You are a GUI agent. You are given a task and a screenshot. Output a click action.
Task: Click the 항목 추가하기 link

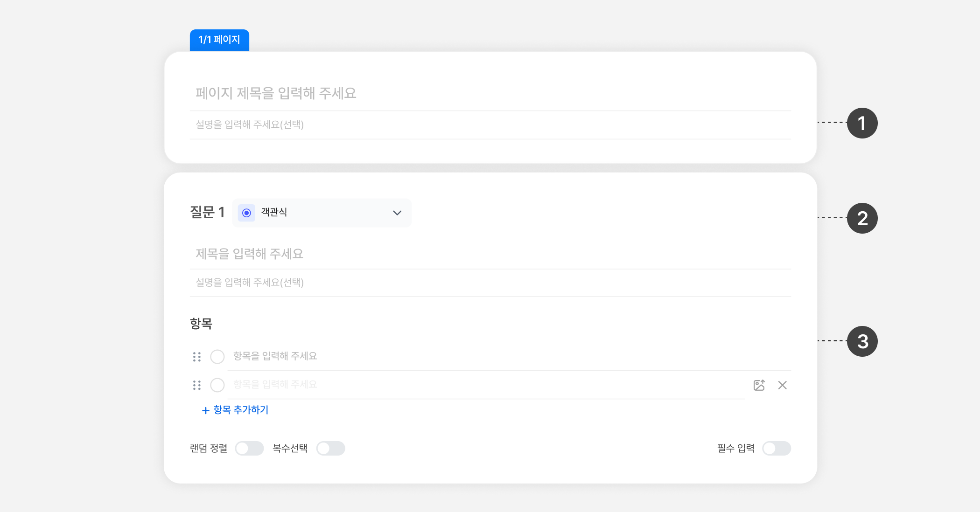coord(241,410)
